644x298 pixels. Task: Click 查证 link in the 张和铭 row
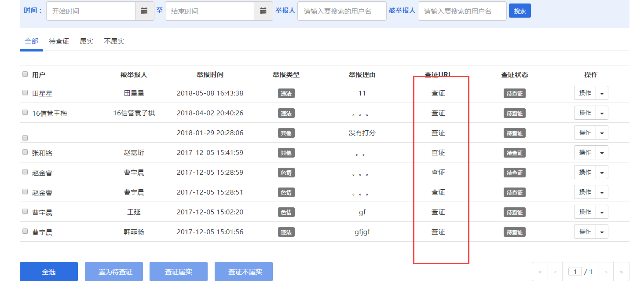(x=438, y=153)
